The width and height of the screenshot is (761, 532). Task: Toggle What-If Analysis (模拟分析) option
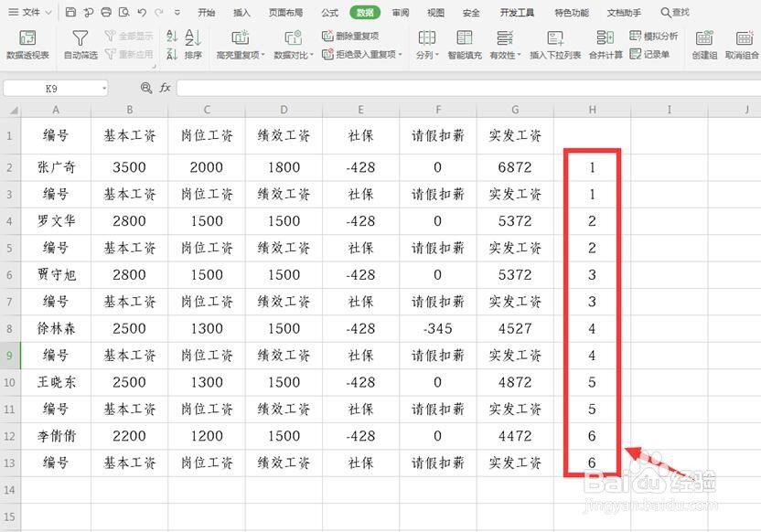[x=657, y=35]
